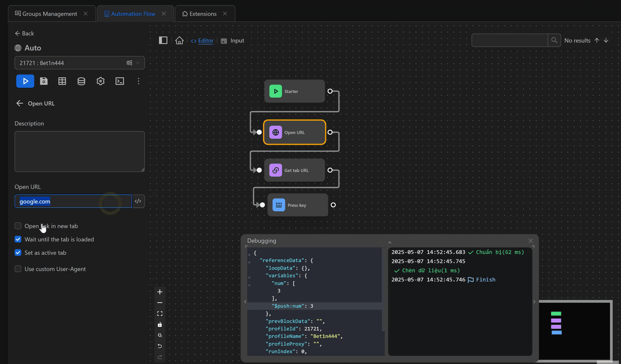The height and width of the screenshot is (364, 621).
Task: Open the Input view next to Editor
Action: click(236, 40)
